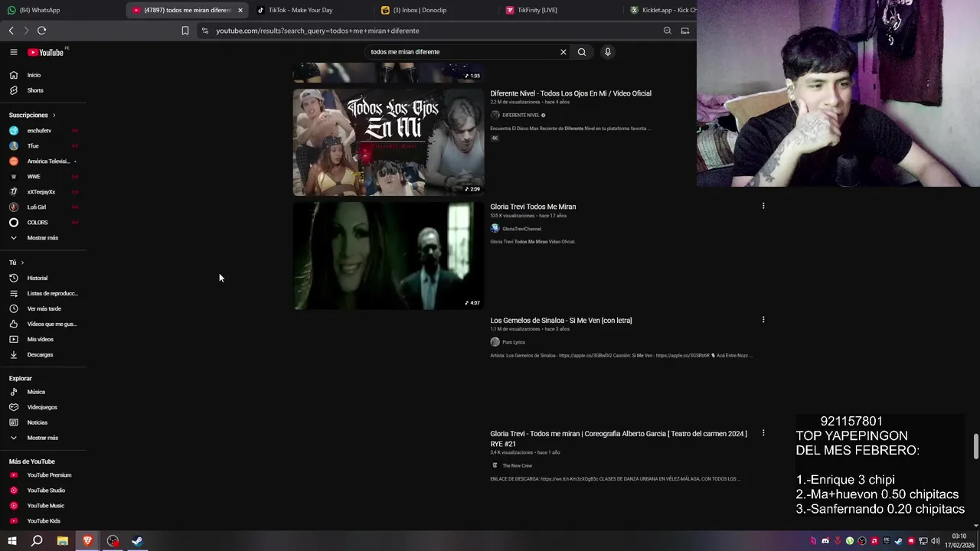The width and height of the screenshot is (980, 551).
Task: Open Lofi Girl subscription channel
Action: 43,207
